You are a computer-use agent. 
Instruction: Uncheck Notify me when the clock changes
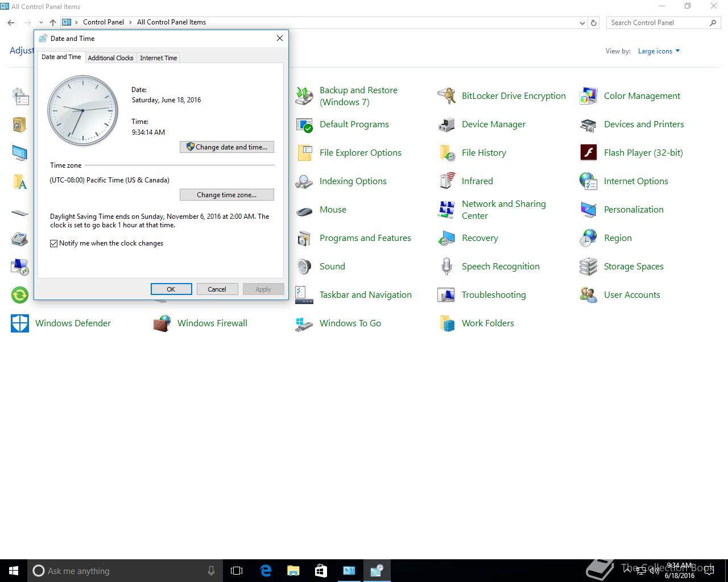(x=54, y=243)
